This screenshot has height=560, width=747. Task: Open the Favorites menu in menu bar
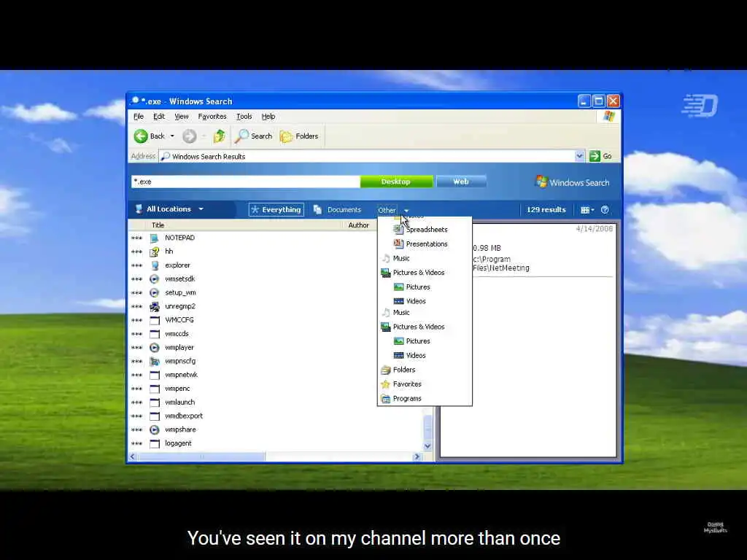pos(212,116)
